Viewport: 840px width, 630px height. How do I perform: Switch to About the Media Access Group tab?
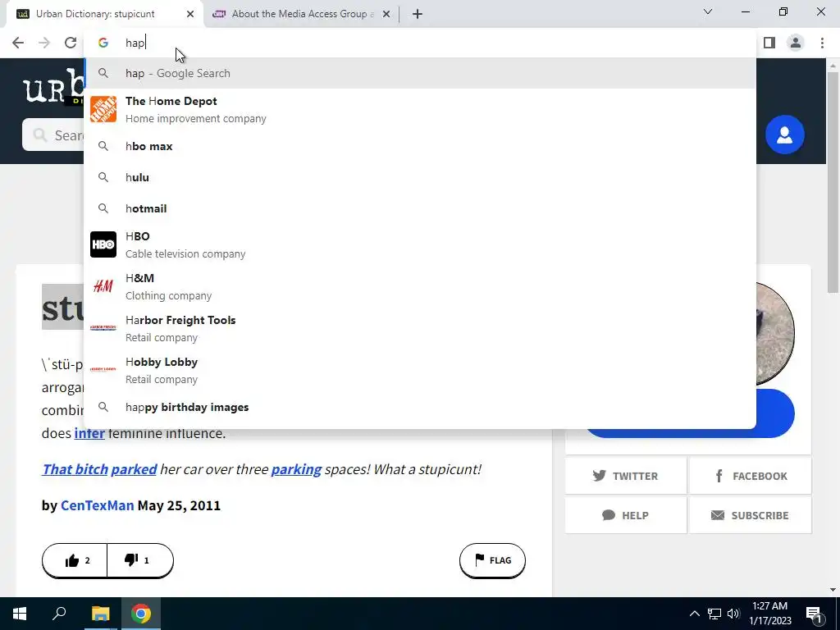point(300,14)
